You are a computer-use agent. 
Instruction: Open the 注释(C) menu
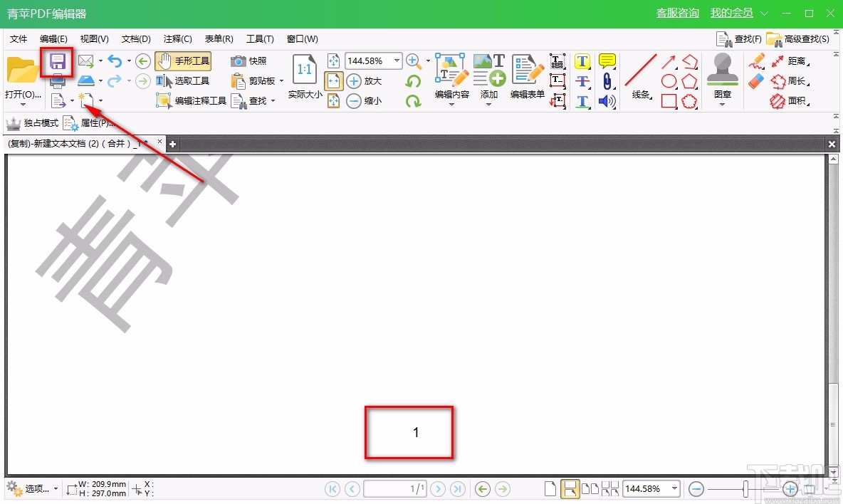point(177,38)
